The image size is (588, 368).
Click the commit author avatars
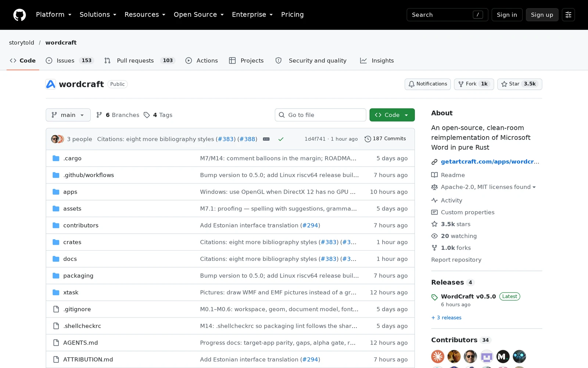(x=58, y=139)
